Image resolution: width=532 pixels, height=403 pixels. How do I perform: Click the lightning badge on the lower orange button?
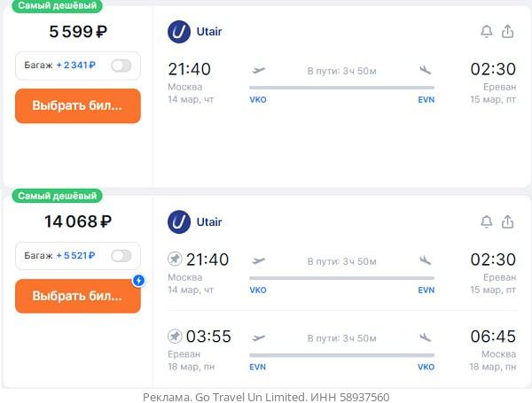coord(137,281)
